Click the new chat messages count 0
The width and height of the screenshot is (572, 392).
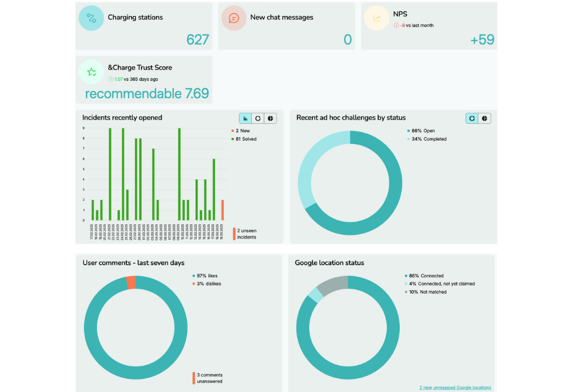click(348, 39)
